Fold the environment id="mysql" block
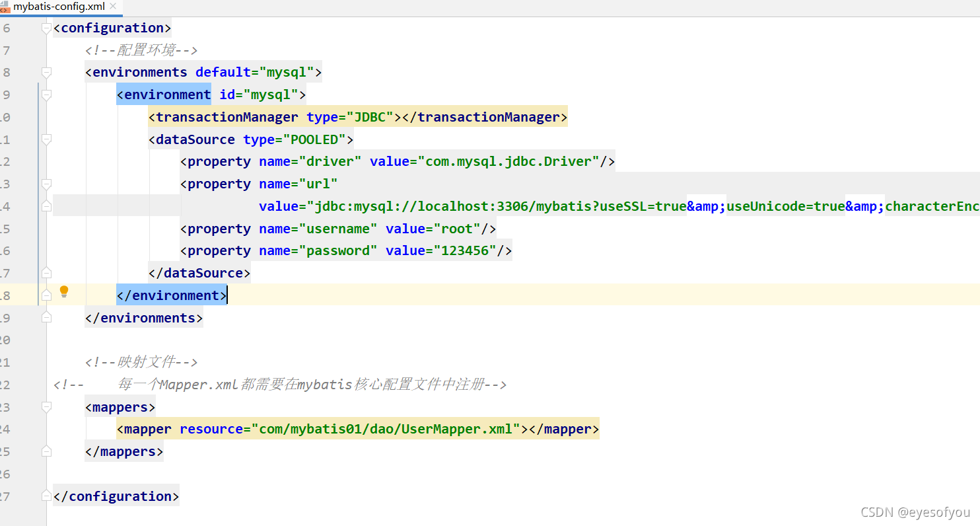 [46, 94]
